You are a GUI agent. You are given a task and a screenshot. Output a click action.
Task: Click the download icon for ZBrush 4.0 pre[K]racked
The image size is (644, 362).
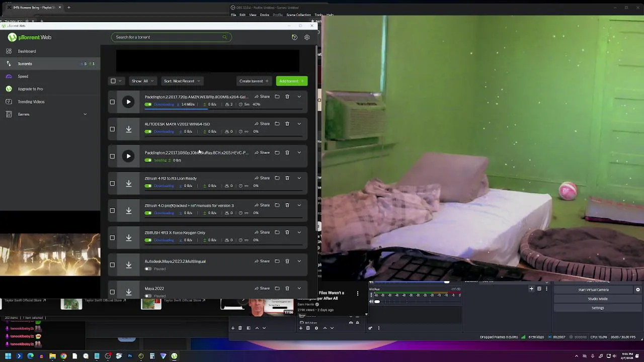point(128,211)
